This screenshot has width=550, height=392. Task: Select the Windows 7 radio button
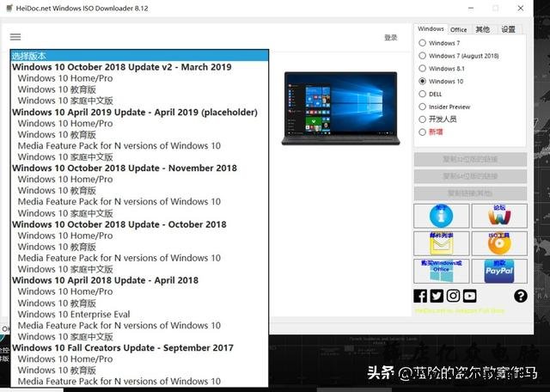tap(422, 43)
